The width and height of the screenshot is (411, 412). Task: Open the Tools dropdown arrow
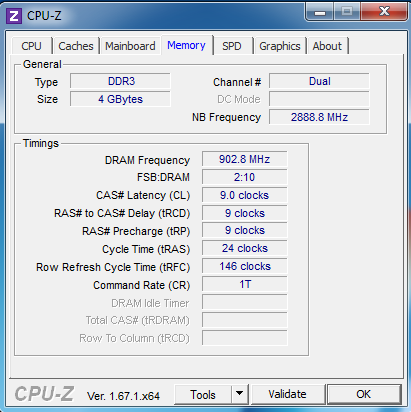click(239, 394)
